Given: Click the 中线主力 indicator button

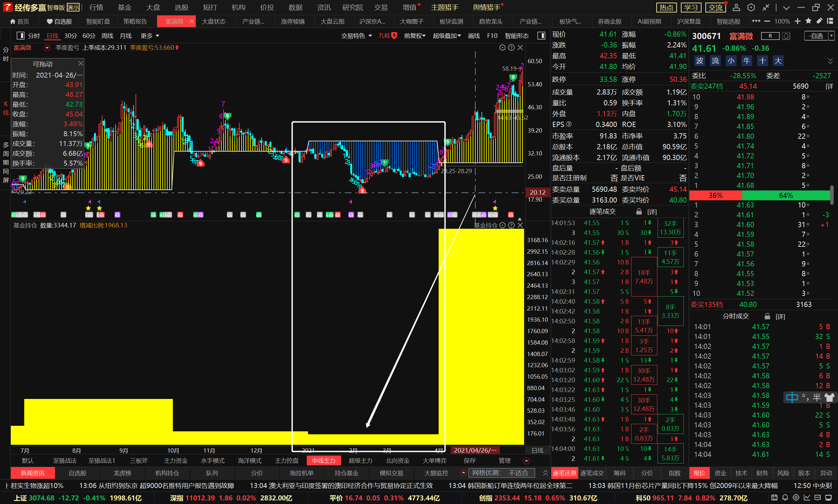Looking at the screenshot, I should [323, 460].
